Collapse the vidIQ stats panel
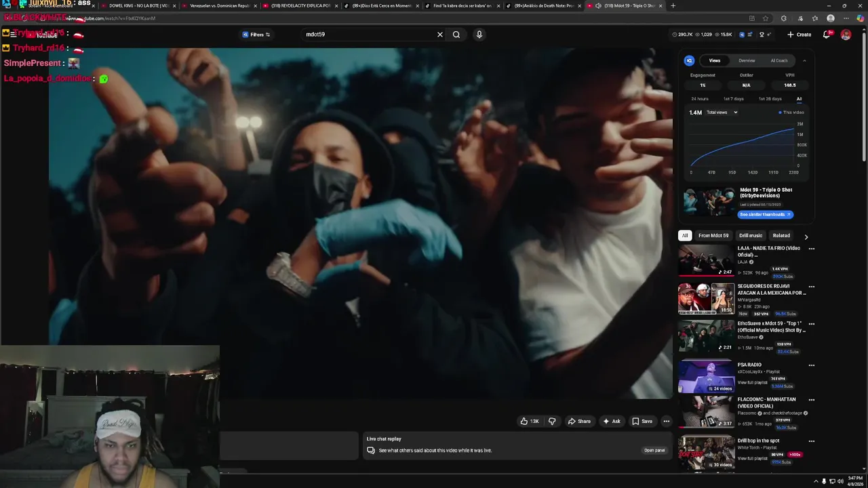This screenshot has width=868, height=488. tap(804, 60)
